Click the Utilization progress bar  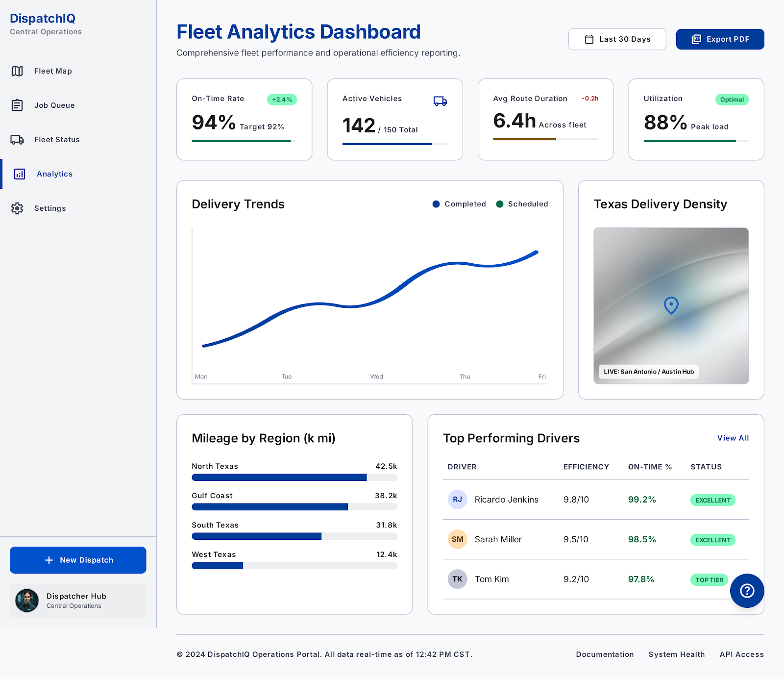coord(696,141)
